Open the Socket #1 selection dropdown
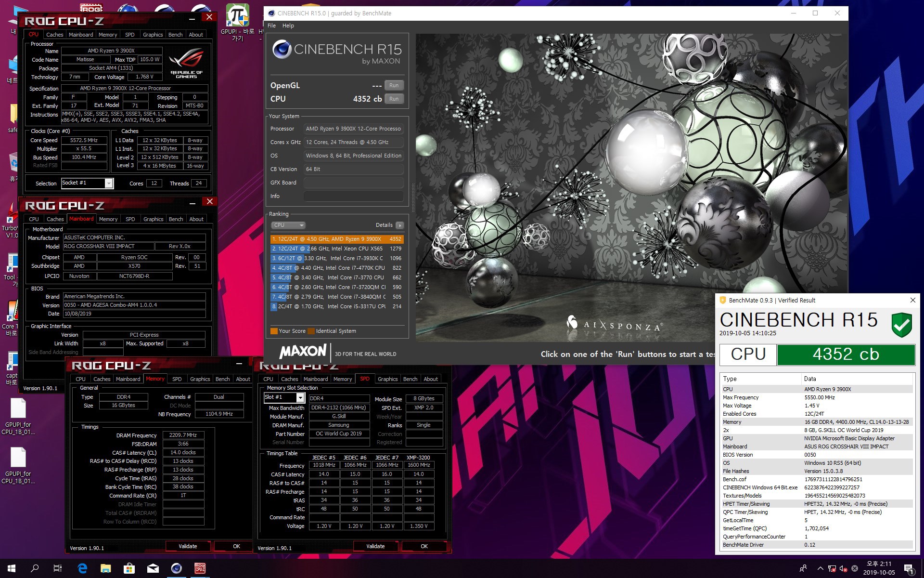This screenshot has width=924, height=578. click(87, 183)
